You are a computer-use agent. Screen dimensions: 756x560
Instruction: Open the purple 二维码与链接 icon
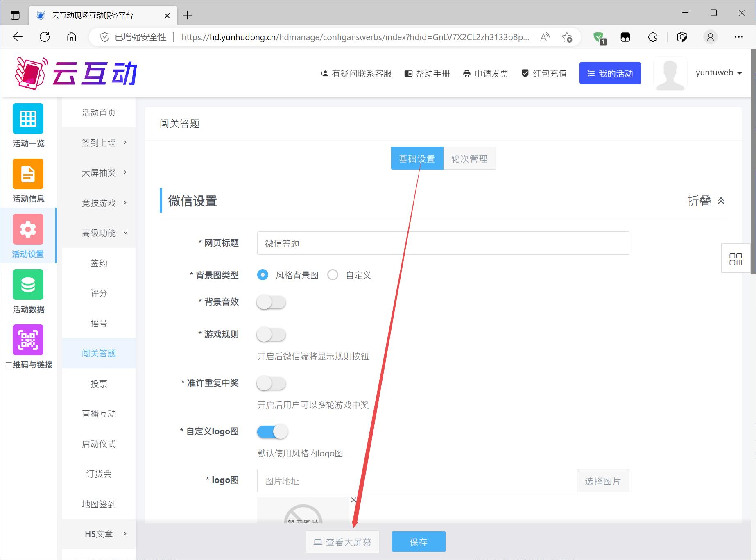[28, 340]
